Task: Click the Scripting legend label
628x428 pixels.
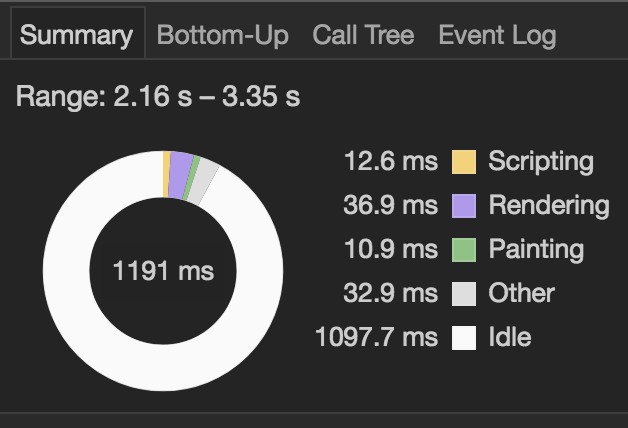Action: coord(541,162)
